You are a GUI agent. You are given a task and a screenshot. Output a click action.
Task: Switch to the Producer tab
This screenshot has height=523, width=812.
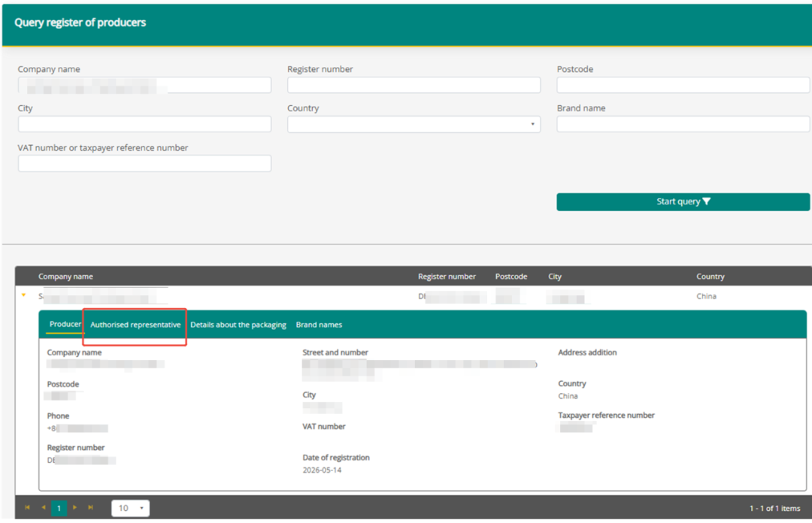(x=65, y=324)
